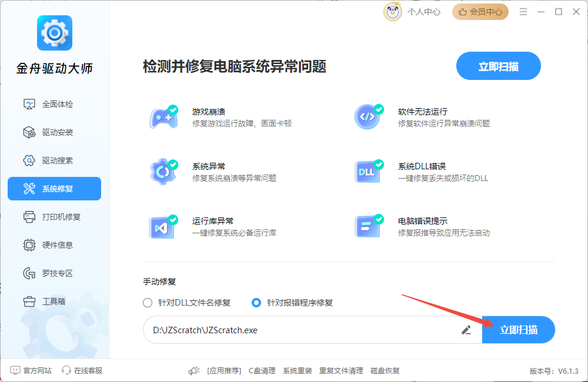Maximize the window
The width and height of the screenshot is (588, 382).
click(x=559, y=12)
